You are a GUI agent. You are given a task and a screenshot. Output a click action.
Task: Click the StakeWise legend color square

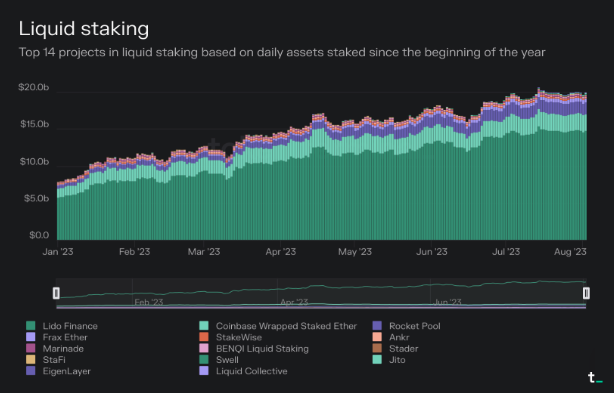tap(204, 337)
